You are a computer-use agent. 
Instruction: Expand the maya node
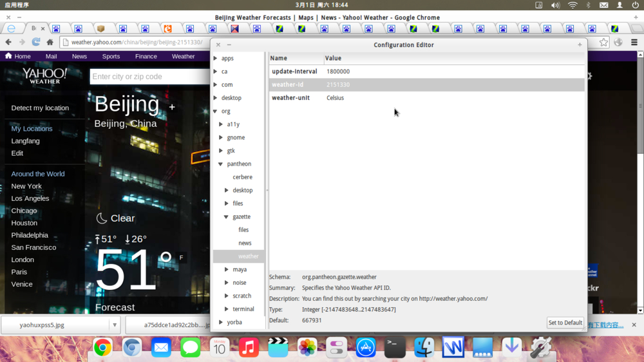click(227, 269)
